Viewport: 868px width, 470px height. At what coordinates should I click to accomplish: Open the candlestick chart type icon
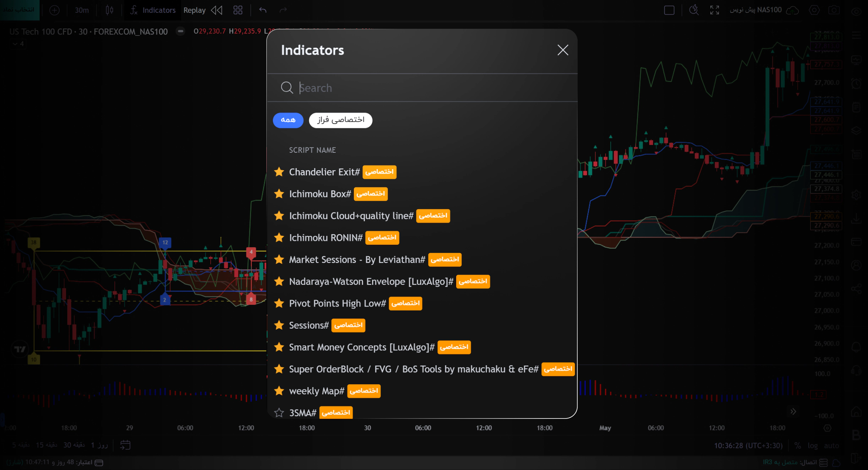pos(109,10)
